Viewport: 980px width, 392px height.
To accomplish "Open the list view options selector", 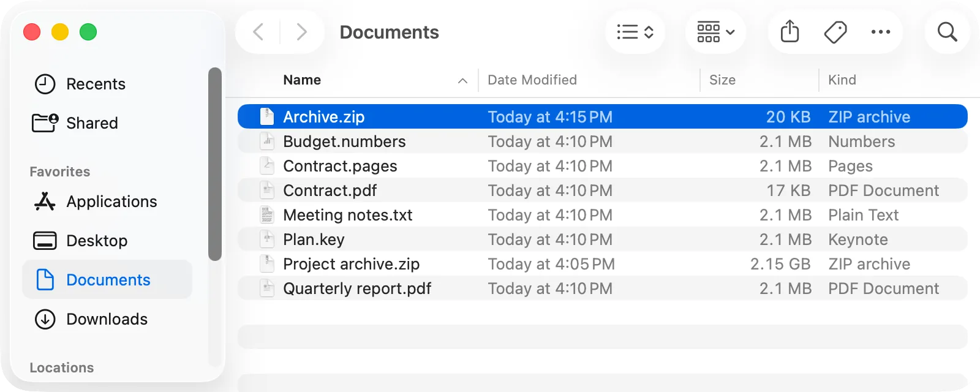I will click(635, 32).
